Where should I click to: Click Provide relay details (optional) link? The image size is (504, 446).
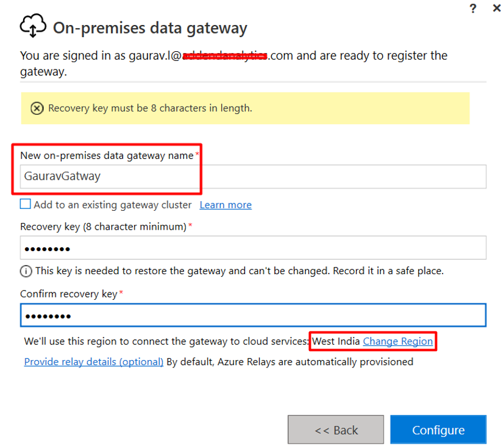[94, 362]
